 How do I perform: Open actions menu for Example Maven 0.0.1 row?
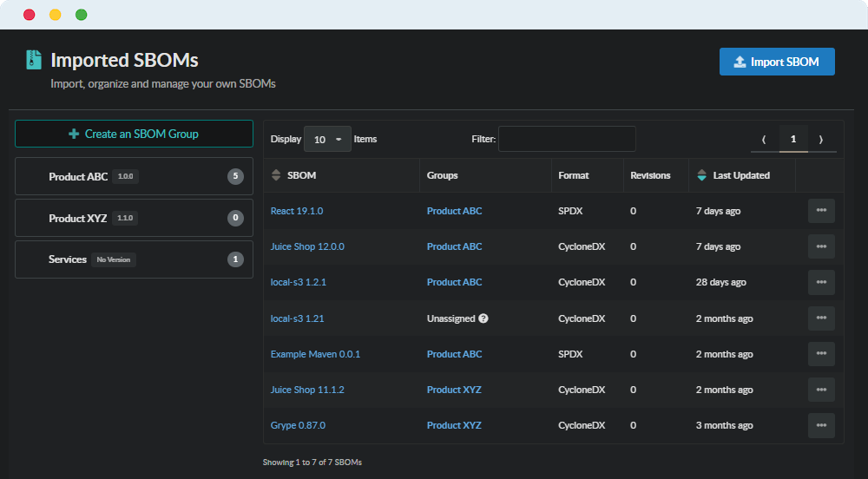tap(821, 354)
